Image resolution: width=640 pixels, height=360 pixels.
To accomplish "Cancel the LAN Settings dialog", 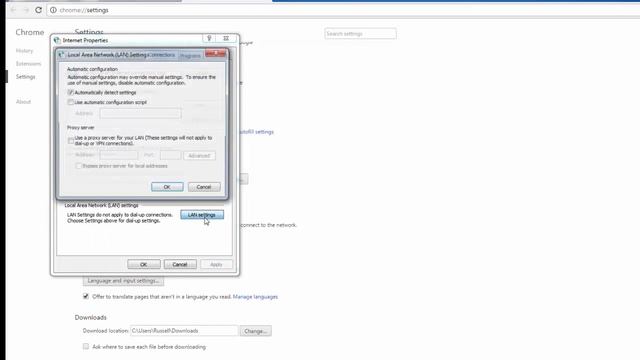I will 204,187.
